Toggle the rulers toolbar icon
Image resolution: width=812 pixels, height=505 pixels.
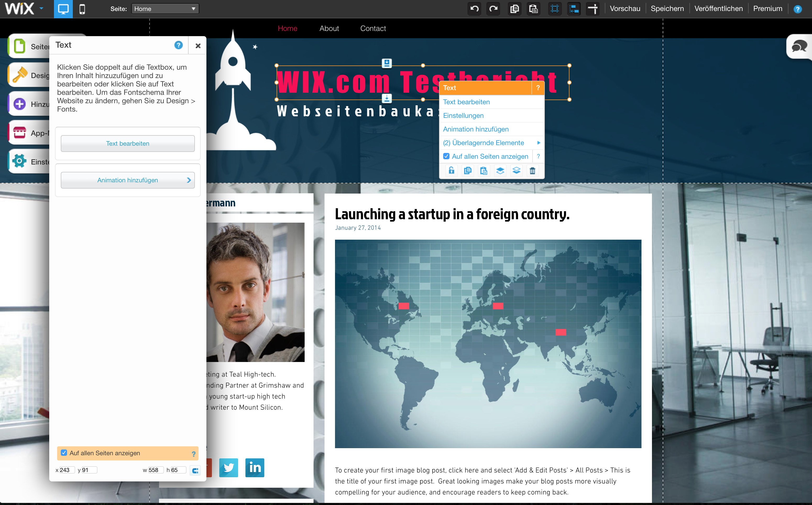[x=593, y=9]
